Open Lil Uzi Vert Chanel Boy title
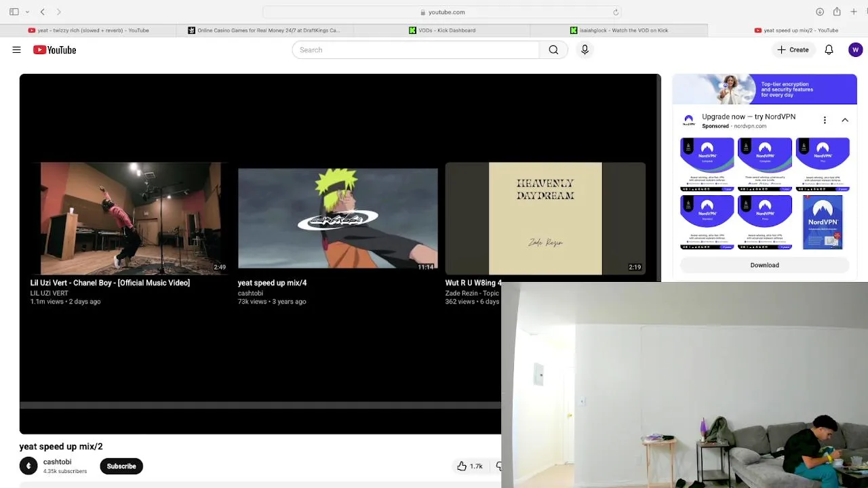868x488 pixels. [x=110, y=283]
